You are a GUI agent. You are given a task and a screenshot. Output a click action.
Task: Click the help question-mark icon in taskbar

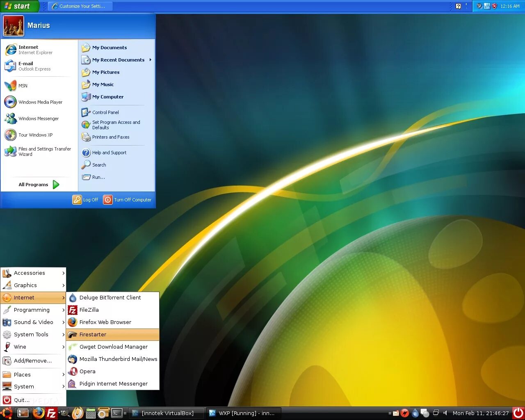click(x=458, y=6)
